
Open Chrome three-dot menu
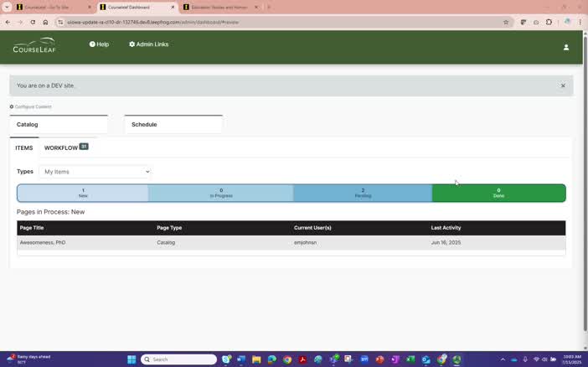click(x=580, y=22)
